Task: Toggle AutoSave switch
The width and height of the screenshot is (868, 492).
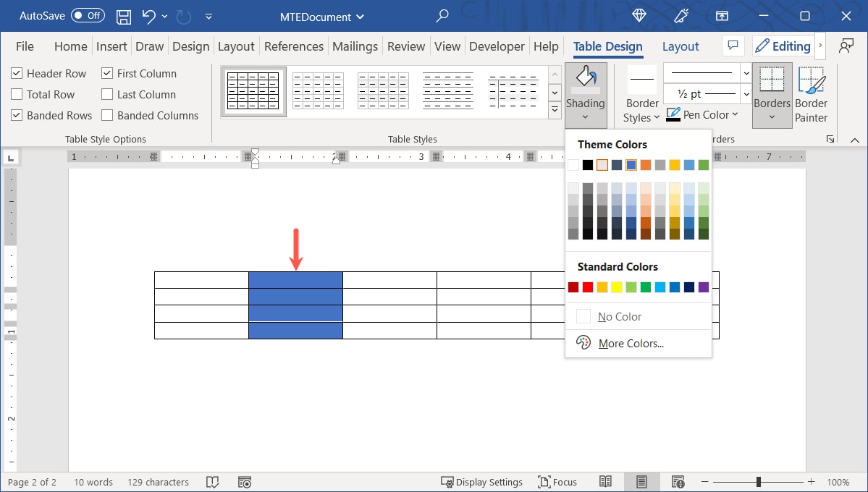Action: 87,15
